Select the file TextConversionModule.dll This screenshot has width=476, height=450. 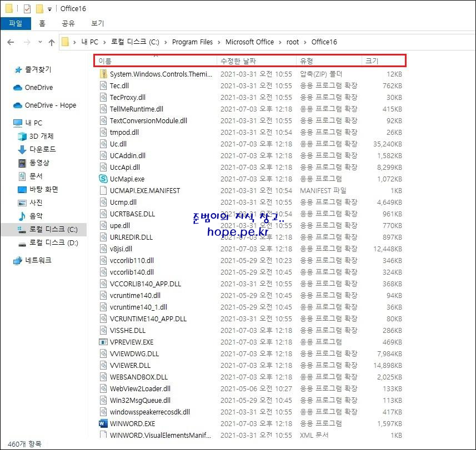click(x=148, y=121)
